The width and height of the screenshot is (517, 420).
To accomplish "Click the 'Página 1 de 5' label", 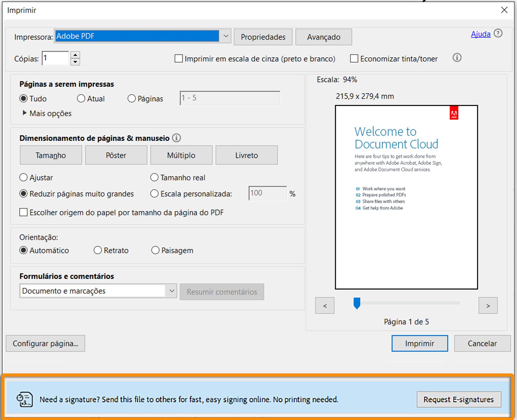I will click(x=406, y=322).
